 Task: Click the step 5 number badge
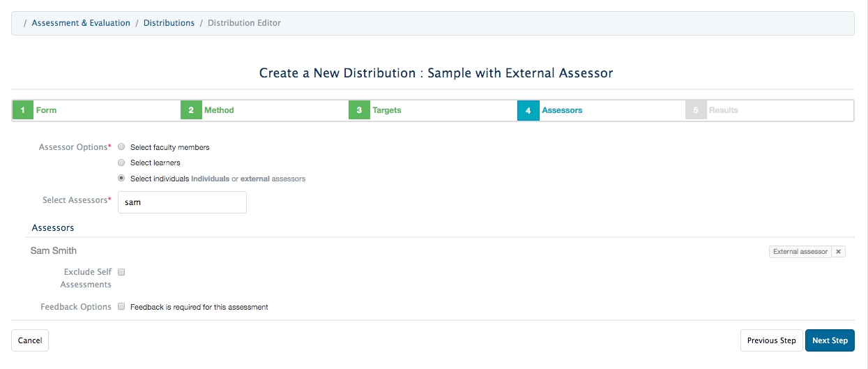click(696, 110)
